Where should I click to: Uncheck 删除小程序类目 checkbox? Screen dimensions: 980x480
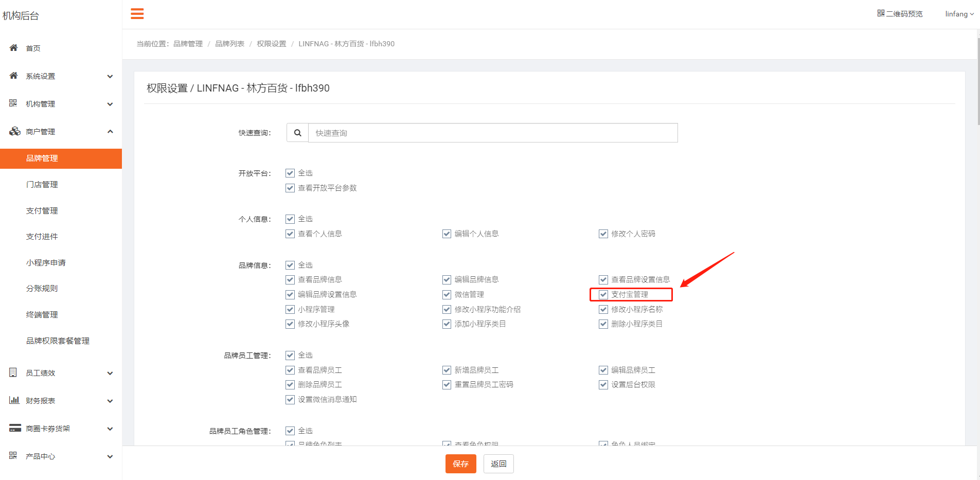603,324
